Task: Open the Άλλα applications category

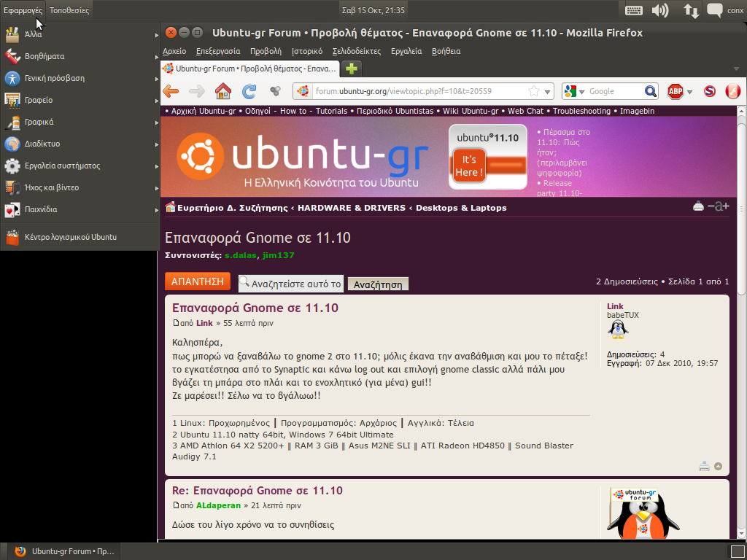Action: 80,34
